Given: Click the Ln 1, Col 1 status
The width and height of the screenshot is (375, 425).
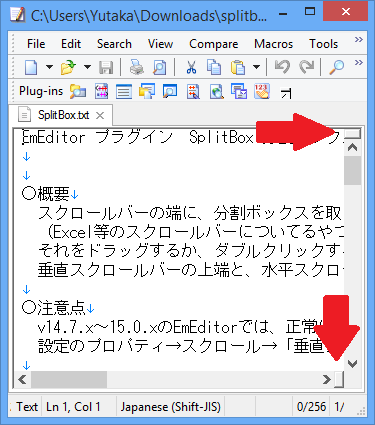Looking at the screenshot, I should [73, 407].
